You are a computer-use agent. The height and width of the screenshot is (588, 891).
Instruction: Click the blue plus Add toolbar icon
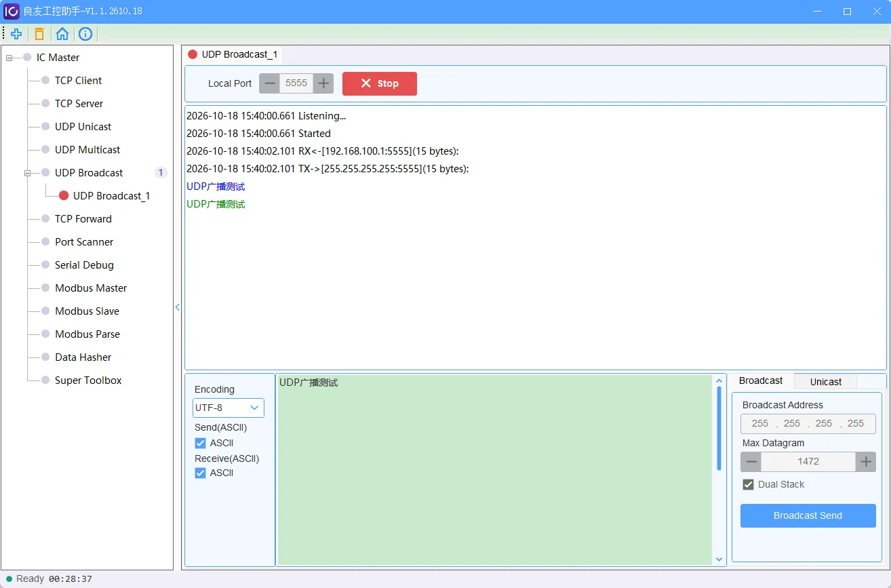tap(16, 34)
